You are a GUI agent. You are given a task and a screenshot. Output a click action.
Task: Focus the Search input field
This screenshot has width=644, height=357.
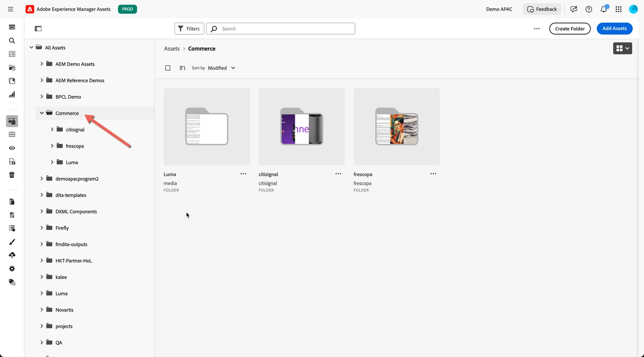(x=281, y=29)
